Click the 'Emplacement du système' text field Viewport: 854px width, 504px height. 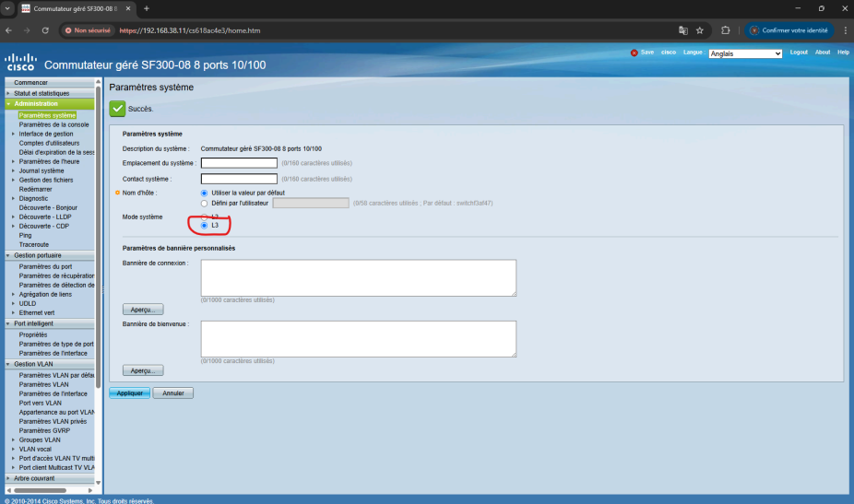pos(239,163)
